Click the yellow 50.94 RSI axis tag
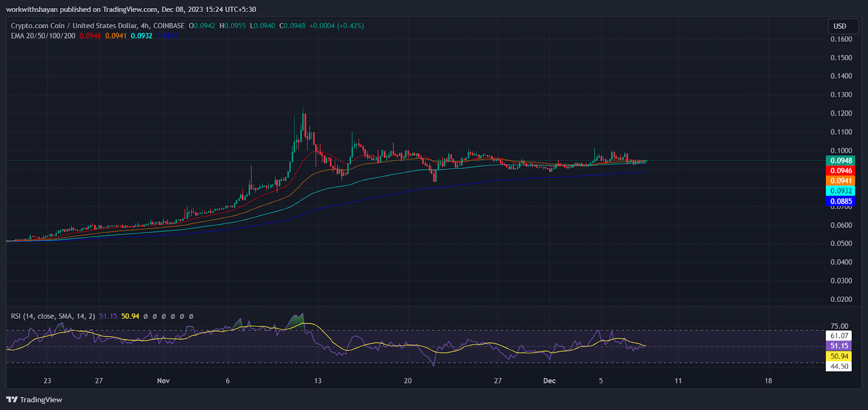 point(839,356)
